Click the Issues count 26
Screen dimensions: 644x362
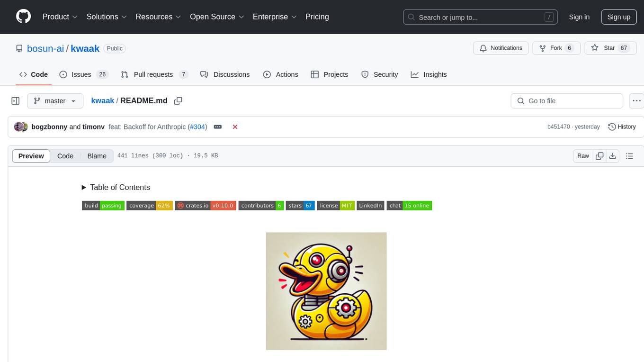point(102,74)
